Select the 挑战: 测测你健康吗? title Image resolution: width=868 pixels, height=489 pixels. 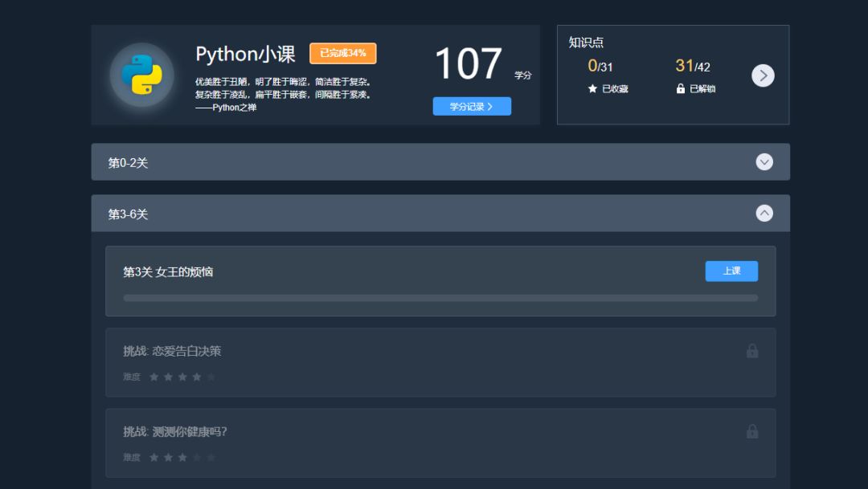coord(175,431)
